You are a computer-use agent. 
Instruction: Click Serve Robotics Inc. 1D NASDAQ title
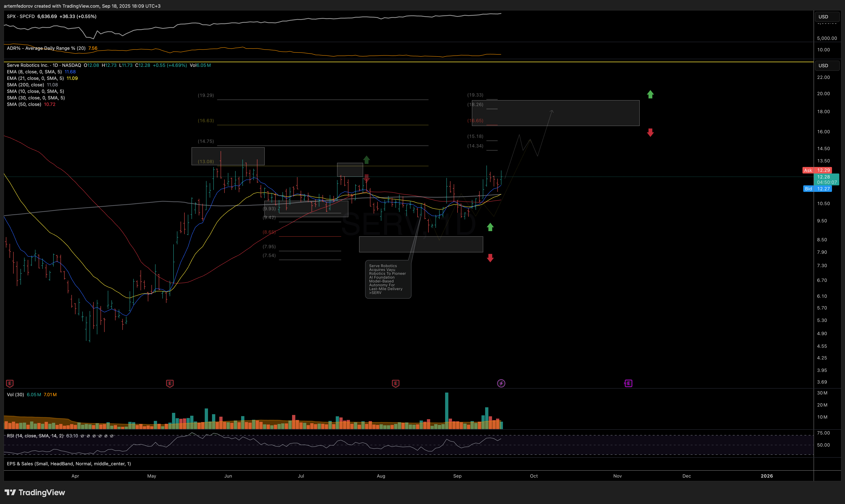(44, 65)
